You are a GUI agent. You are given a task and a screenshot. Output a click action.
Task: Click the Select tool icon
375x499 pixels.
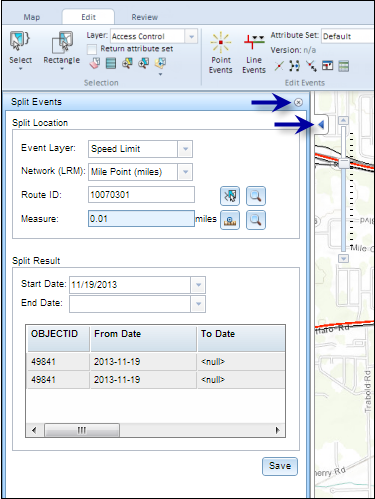[20, 42]
